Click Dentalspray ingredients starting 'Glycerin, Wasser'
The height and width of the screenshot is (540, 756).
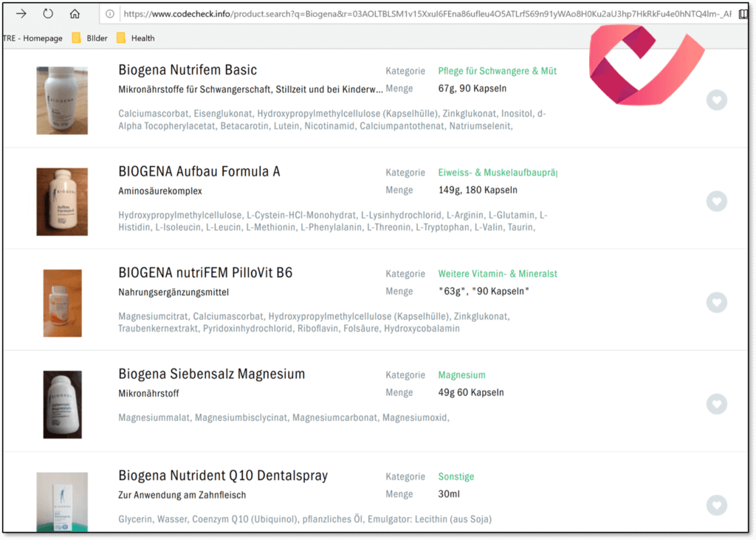pos(305,519)
